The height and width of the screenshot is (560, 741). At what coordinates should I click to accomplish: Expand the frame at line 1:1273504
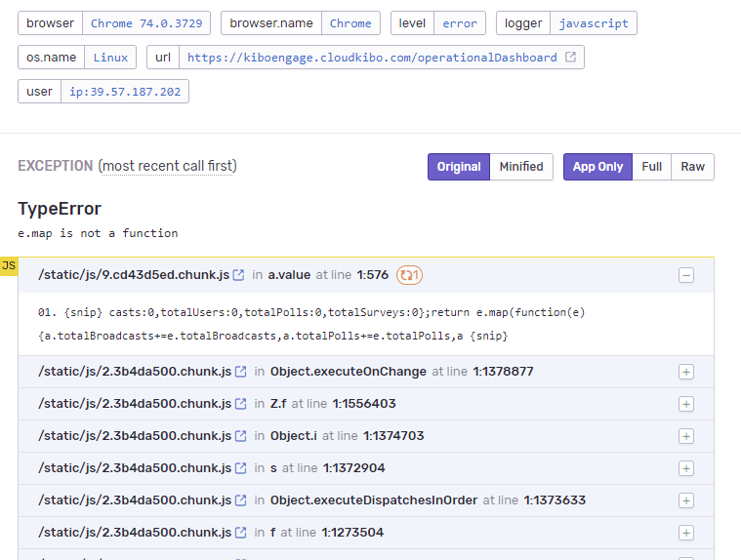686,533
